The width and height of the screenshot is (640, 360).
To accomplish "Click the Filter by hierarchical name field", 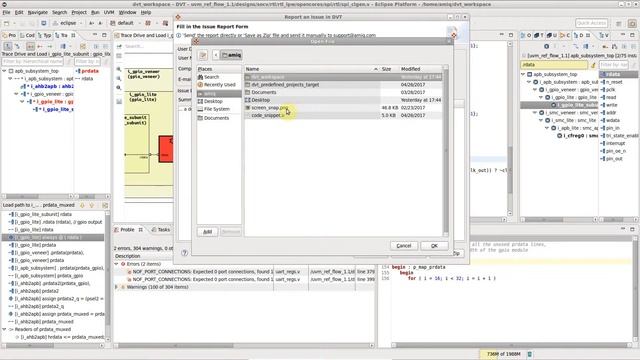I will [x=33, y=62].
